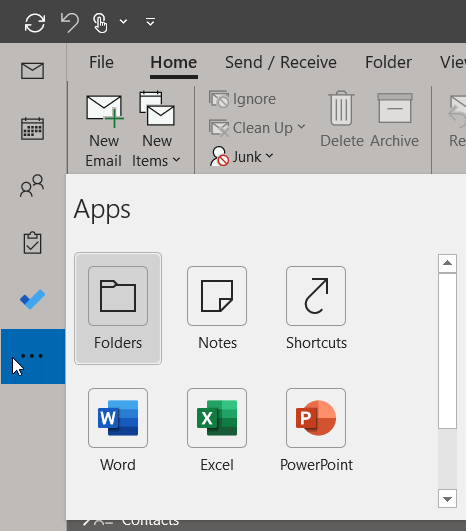This screenshot has height=531, width=466.
Task: Click the Delete trash can button
Action: (342, 119)
